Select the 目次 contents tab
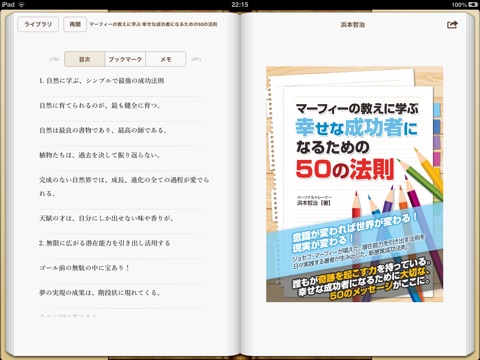Image resolution: width=480 pixels, height=360 pixels. tap(84, 59)
